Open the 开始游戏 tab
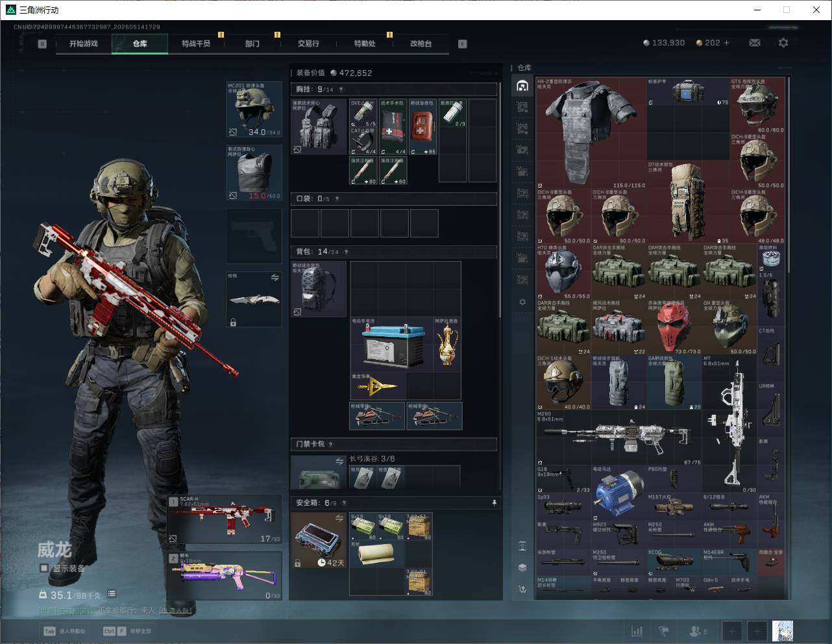 84,43
